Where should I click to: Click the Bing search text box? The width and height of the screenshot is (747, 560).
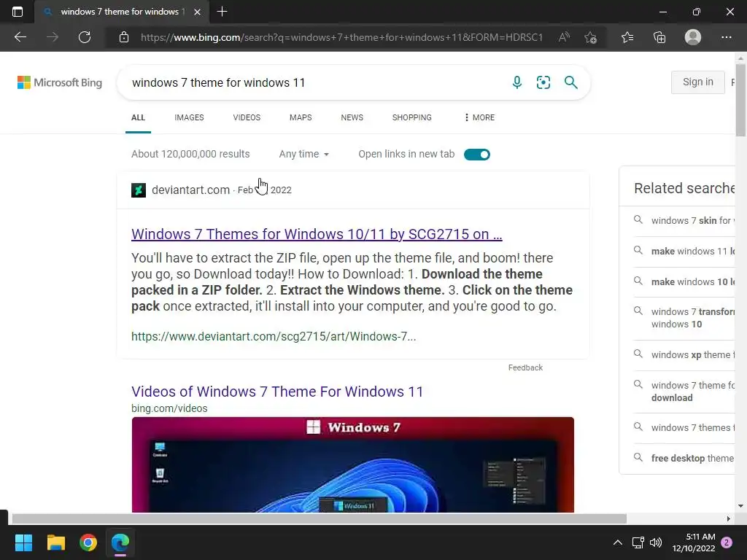314,83
